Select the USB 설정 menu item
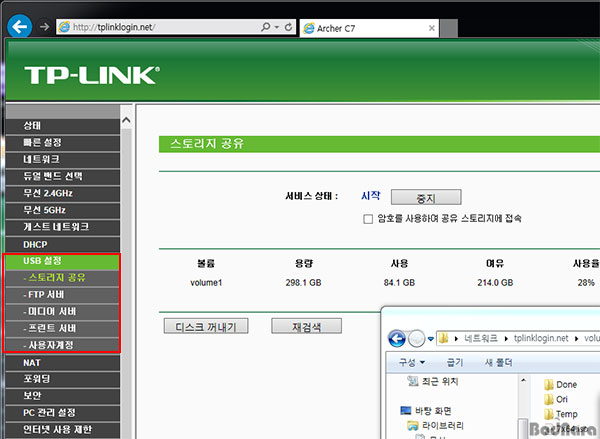The width and height of the screenshot is (600, 439). [63, 261]
